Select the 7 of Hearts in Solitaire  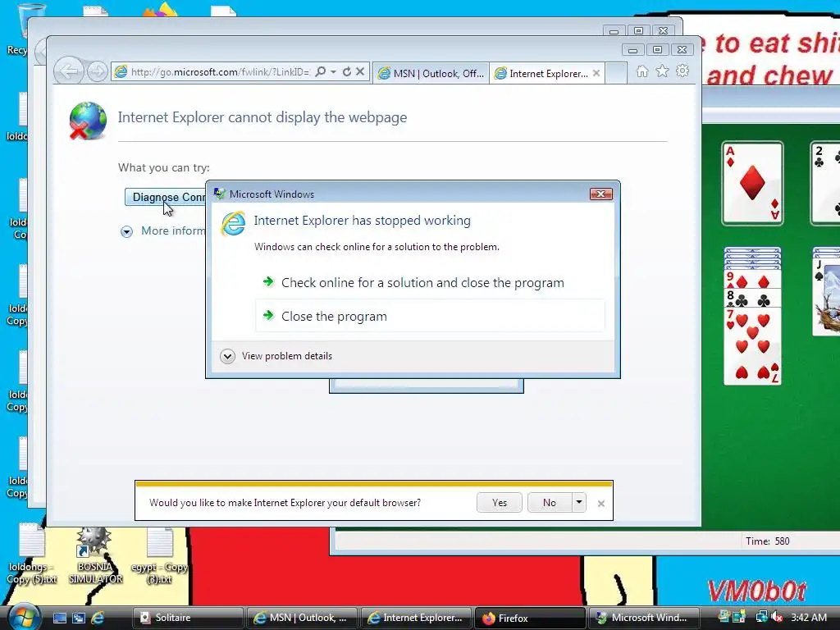(x=753, y=345)
